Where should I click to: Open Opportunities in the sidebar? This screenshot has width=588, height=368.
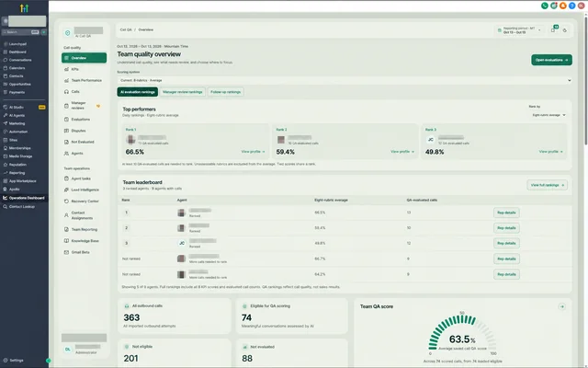tap(20, 84)
